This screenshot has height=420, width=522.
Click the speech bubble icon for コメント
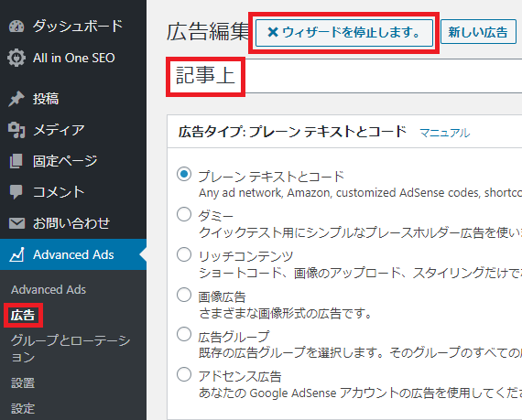tap(16, 192)
